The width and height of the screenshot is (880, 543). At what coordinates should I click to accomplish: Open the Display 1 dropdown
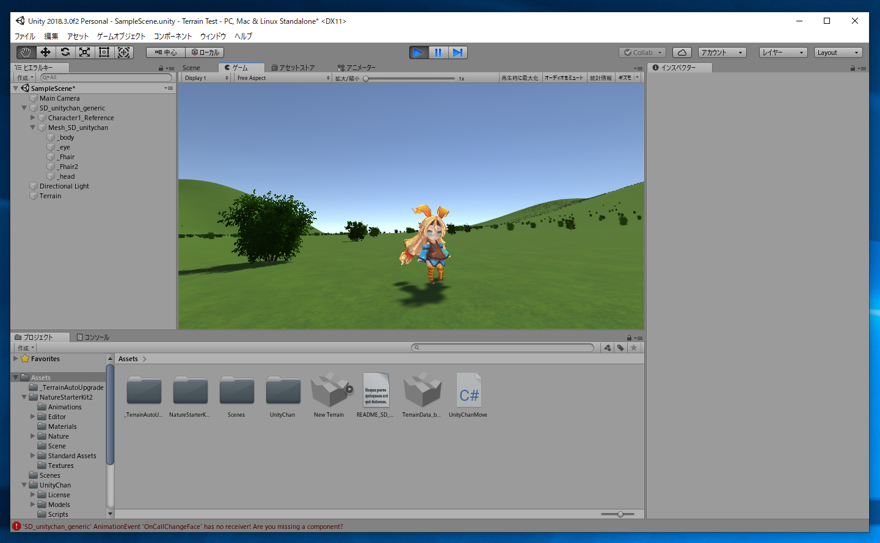[206, 78]
